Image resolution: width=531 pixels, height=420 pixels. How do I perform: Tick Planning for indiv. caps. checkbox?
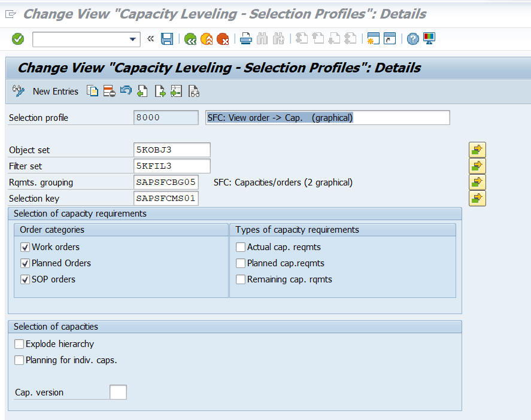click(19, 360)
